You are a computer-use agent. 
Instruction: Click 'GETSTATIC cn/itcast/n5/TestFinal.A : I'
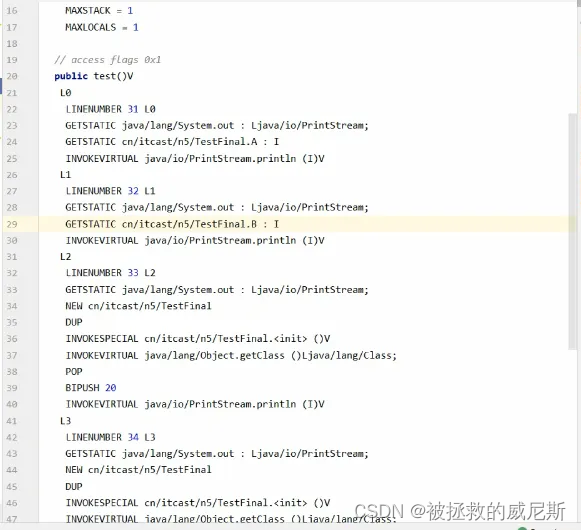[172, 142]
